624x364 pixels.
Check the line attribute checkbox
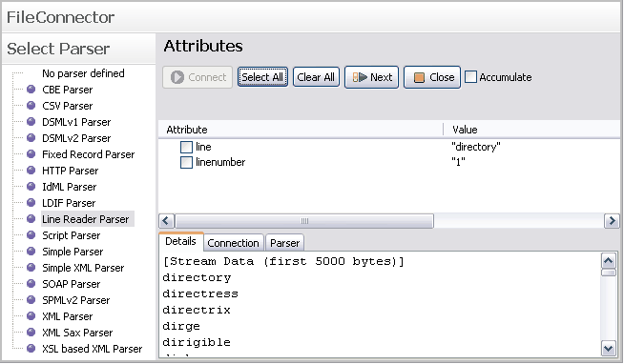click(x=186, y=147)
